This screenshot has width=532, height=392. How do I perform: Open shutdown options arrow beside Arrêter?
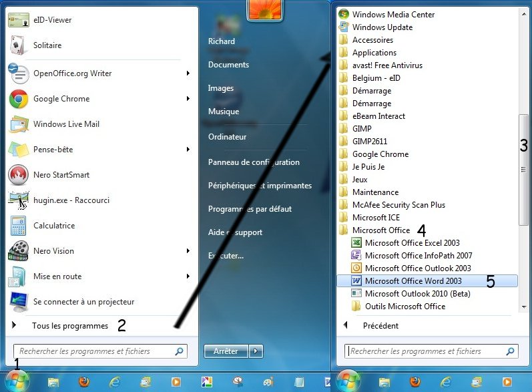click(256, 351)
